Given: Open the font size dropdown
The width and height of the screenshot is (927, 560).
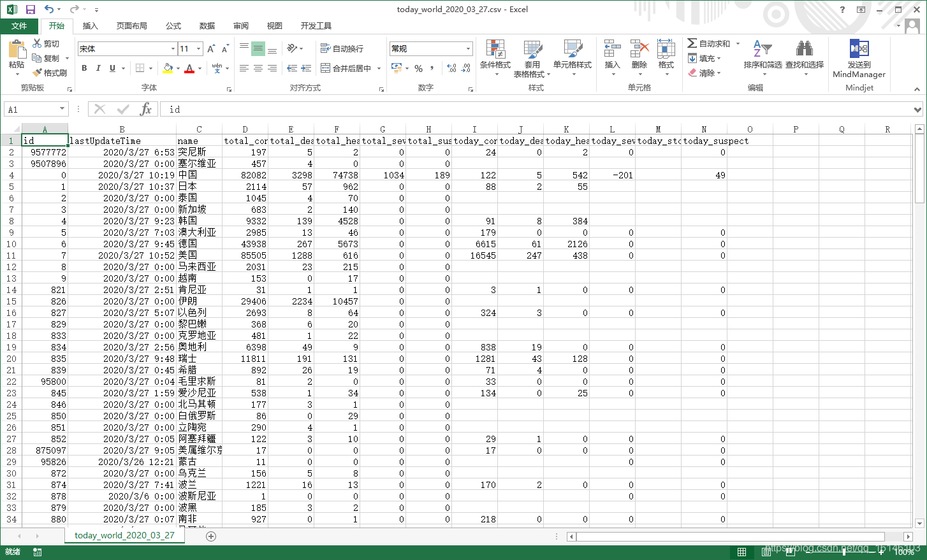Looking at the screenshot, I should coord(199,49).
